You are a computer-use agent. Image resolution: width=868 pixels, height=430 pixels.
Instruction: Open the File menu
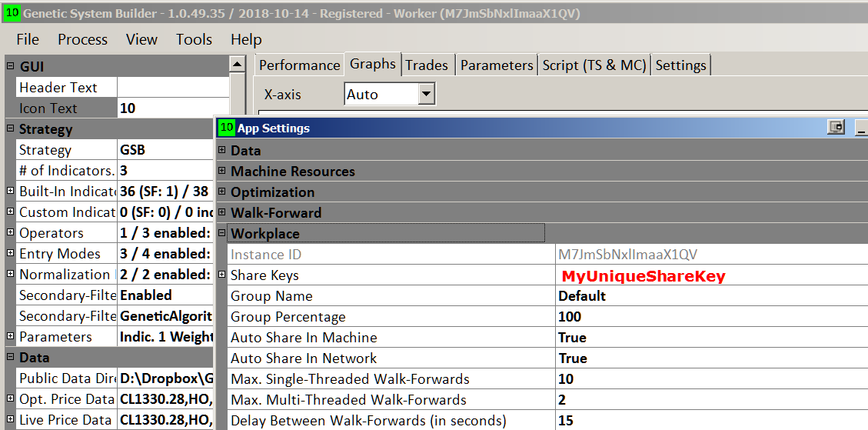[28, 40]
